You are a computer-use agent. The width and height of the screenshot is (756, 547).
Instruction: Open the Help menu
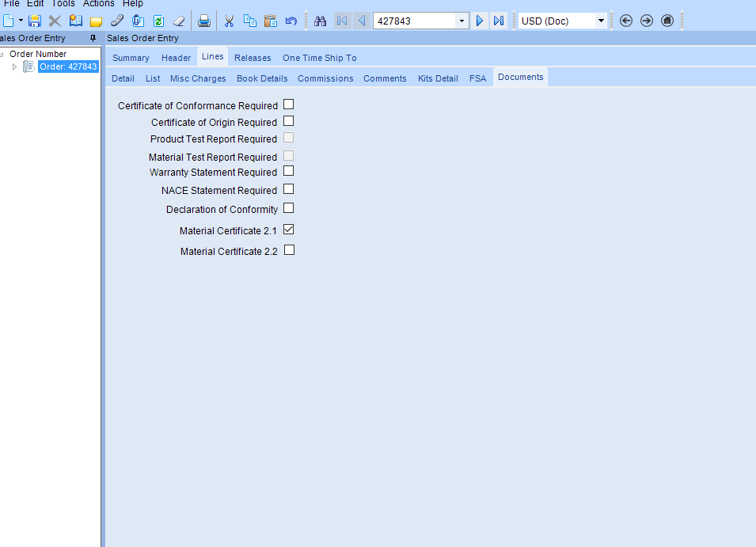coord(132,4)
